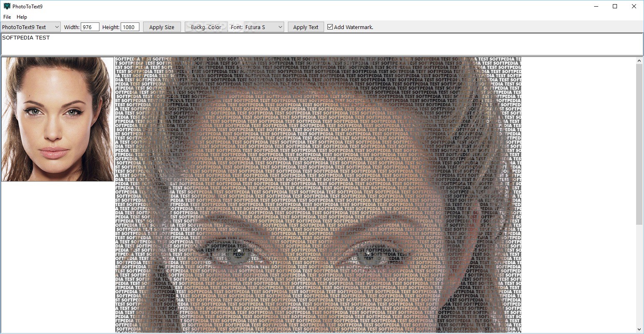Open the Help menu
The height and width of the screenshot is (334, 644).
22,17
